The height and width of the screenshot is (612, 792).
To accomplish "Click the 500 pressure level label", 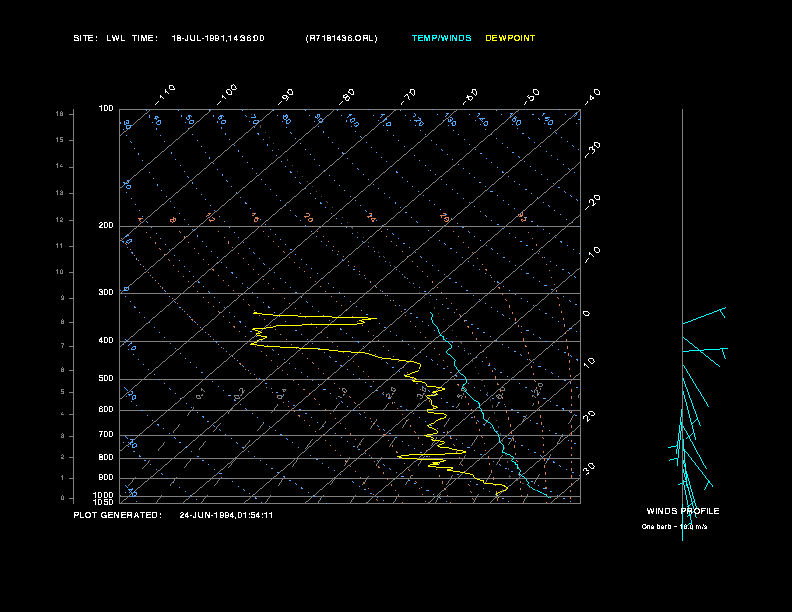I will pos(106,378).
